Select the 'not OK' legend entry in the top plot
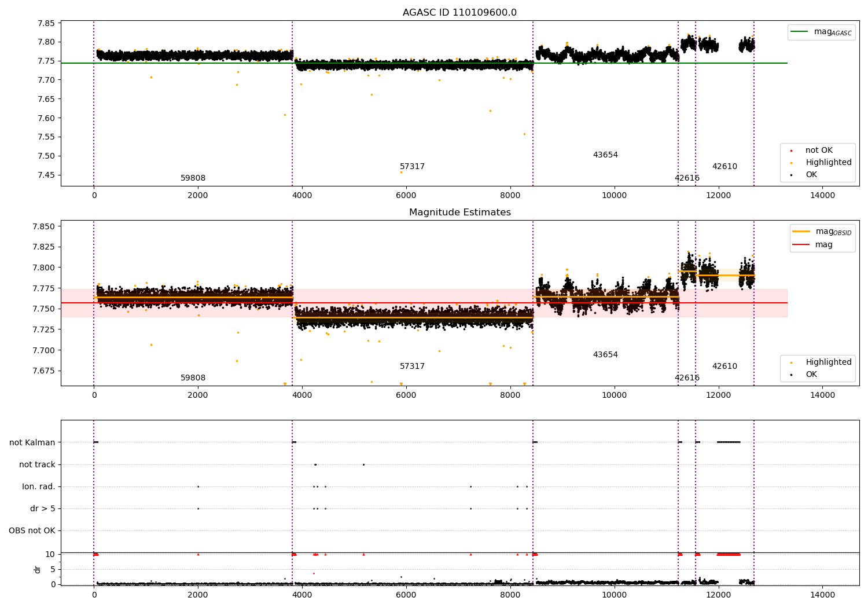The image size is (868, 608). (x=819, y=151)
